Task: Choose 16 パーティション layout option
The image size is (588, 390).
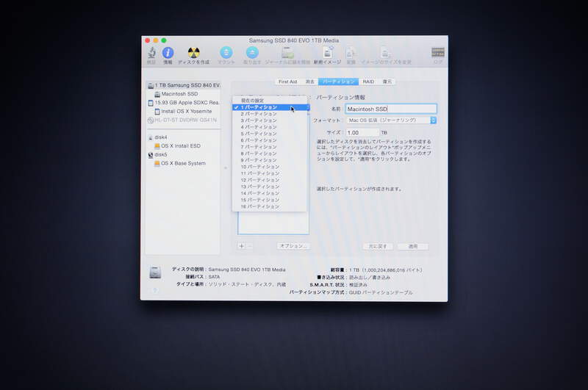Action: point(270,207)
